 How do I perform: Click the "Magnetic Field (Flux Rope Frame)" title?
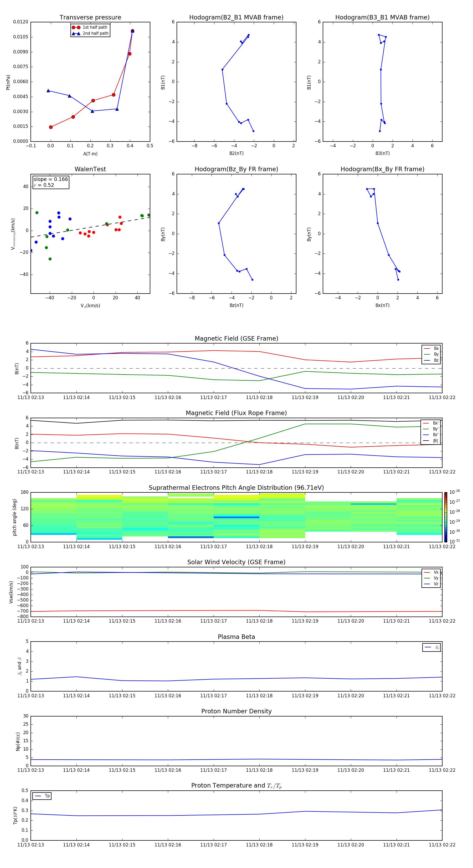pos(236,413)
